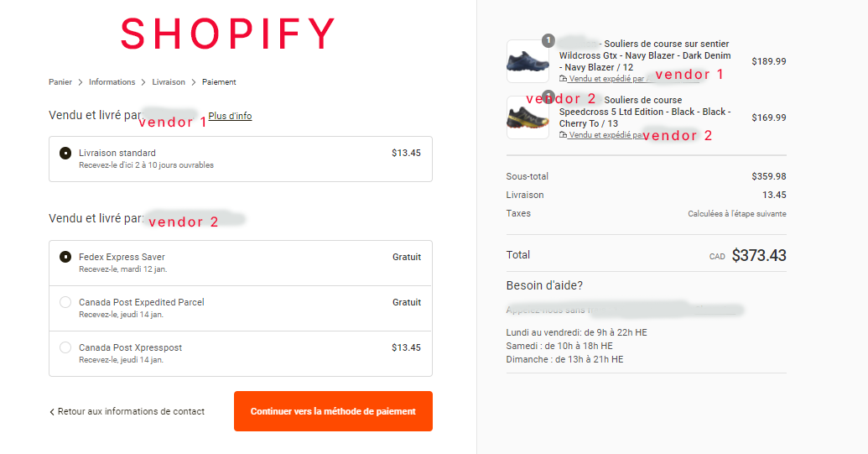Open the Plus d'info link

(230, 116)
